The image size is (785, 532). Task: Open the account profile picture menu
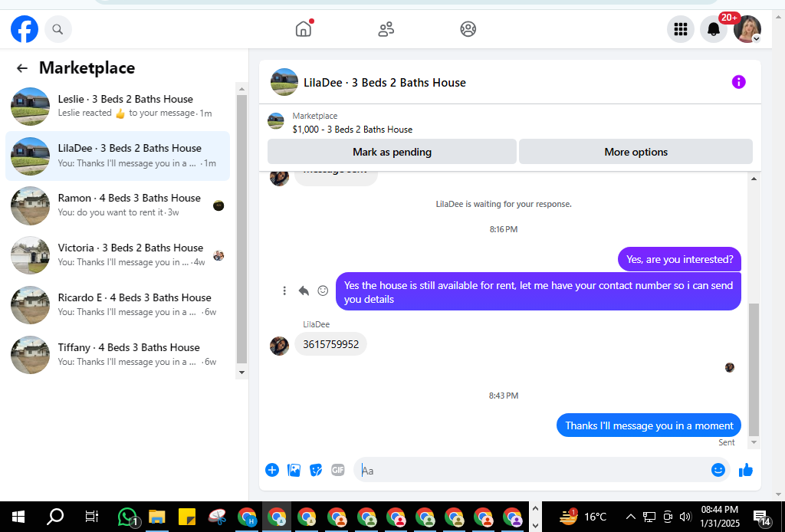pos(747,29)
